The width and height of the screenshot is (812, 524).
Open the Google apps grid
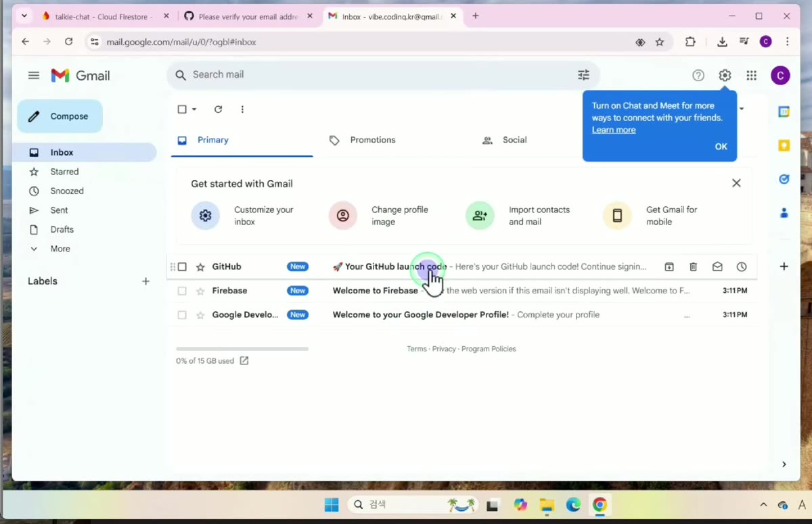(751, 76)
